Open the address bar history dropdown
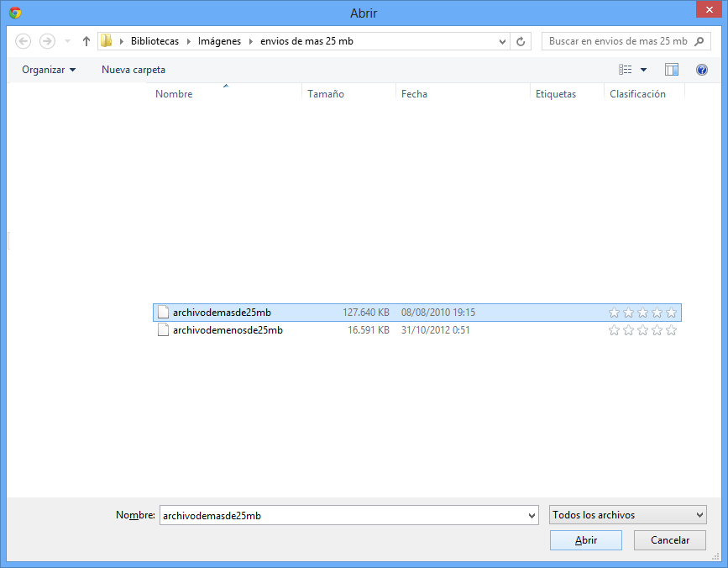 pyautogui.click(x=502, y=42)
